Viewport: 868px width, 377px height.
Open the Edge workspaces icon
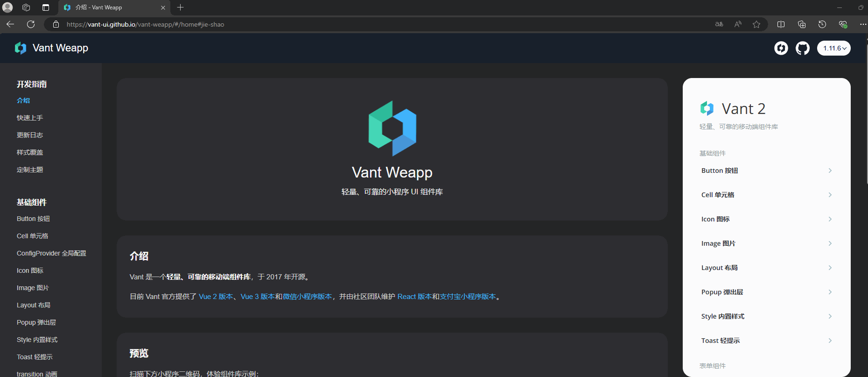click(26, 7)
